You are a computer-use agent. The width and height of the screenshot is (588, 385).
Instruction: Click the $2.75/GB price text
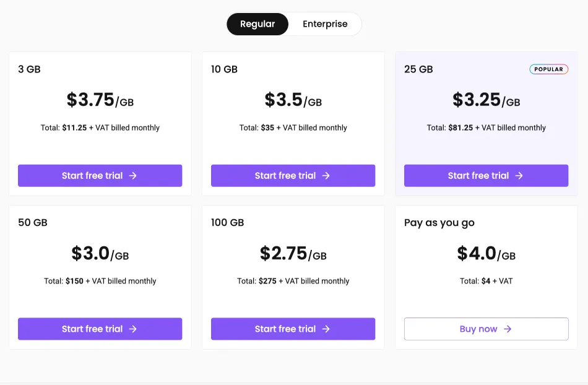(x=293, y=253)
